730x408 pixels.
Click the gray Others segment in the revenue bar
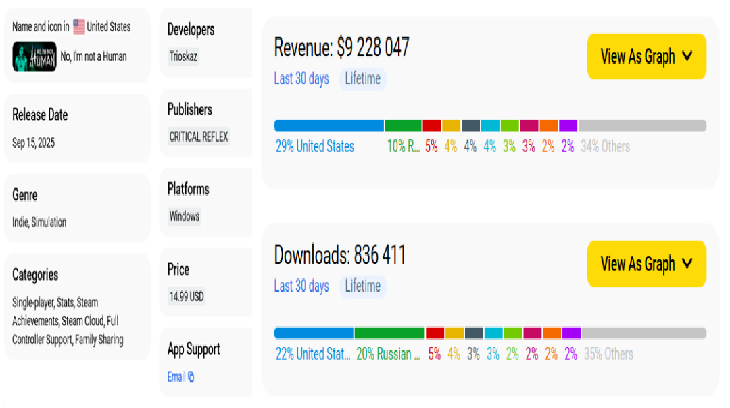(642, 126)
